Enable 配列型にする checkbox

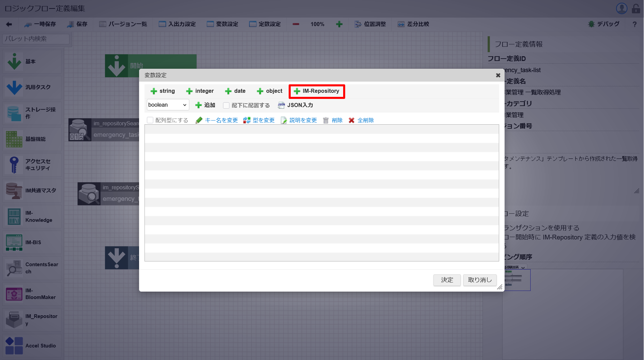150,120
